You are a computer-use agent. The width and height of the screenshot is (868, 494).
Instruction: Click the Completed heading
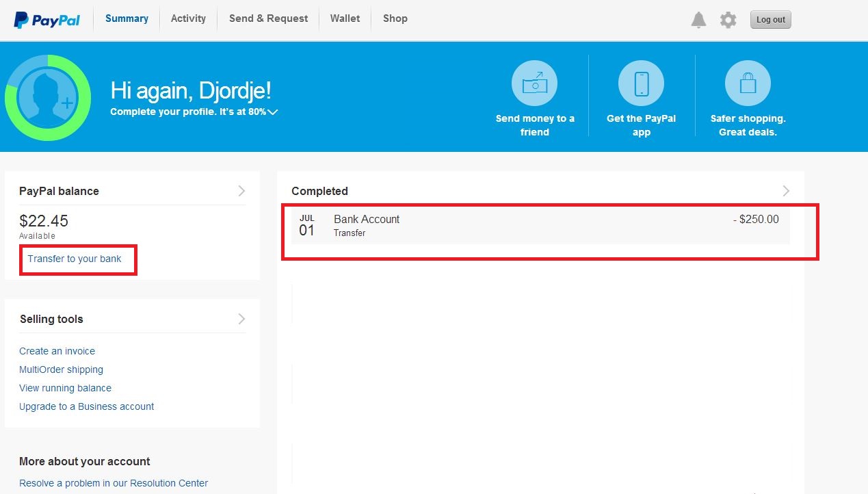(x=319, y=191)
